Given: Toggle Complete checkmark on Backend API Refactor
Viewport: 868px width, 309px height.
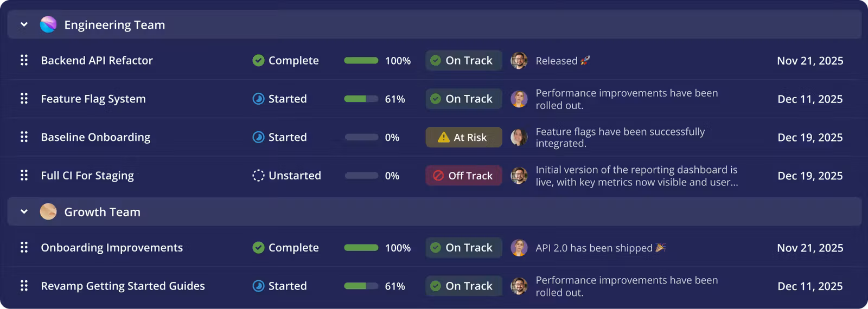Looking at the screenshot, I should [x=258, y=60].
